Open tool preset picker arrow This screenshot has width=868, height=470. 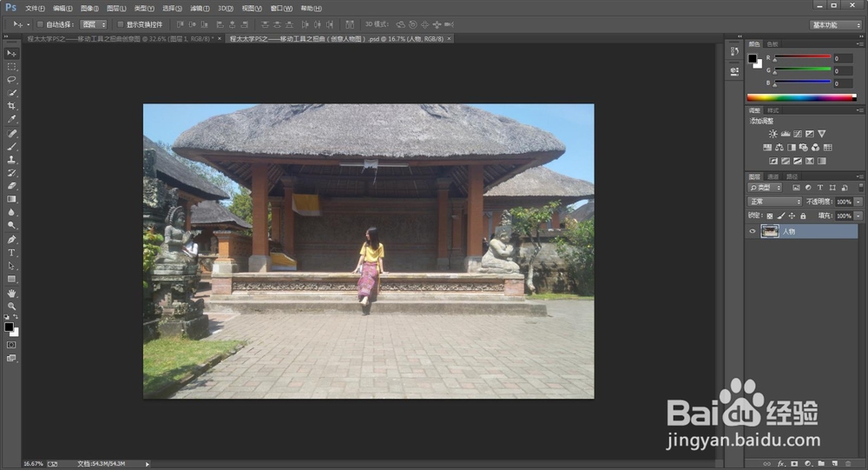click(x=29, y=24)
